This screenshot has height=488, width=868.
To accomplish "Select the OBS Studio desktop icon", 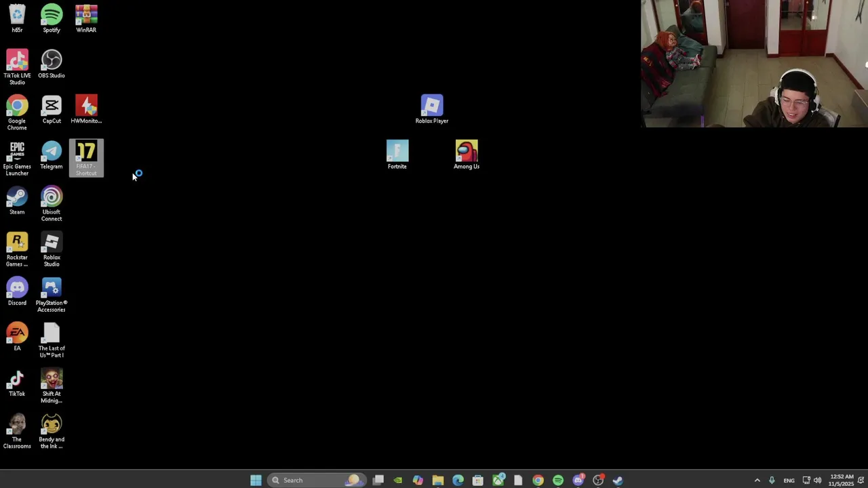I will click(52, 64).
